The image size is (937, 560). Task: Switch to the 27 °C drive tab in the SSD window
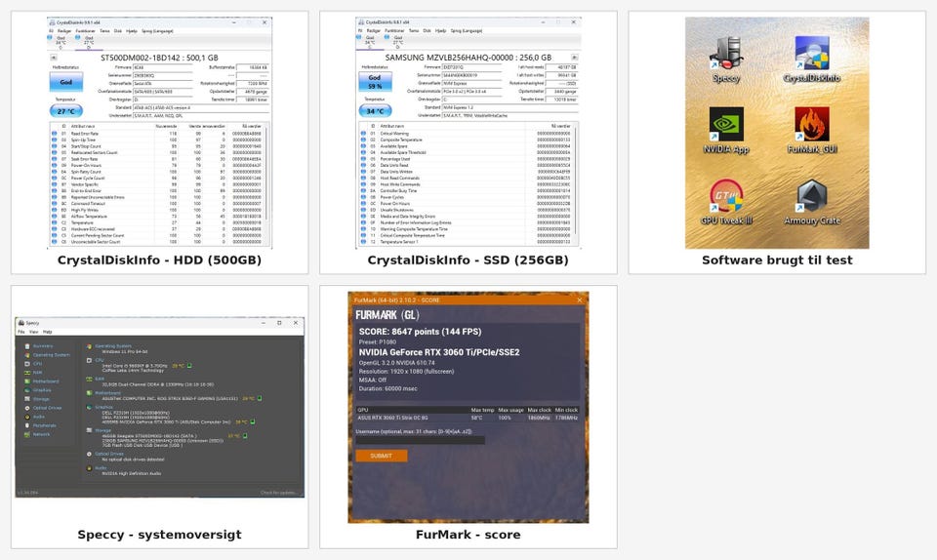click(397, 42)
